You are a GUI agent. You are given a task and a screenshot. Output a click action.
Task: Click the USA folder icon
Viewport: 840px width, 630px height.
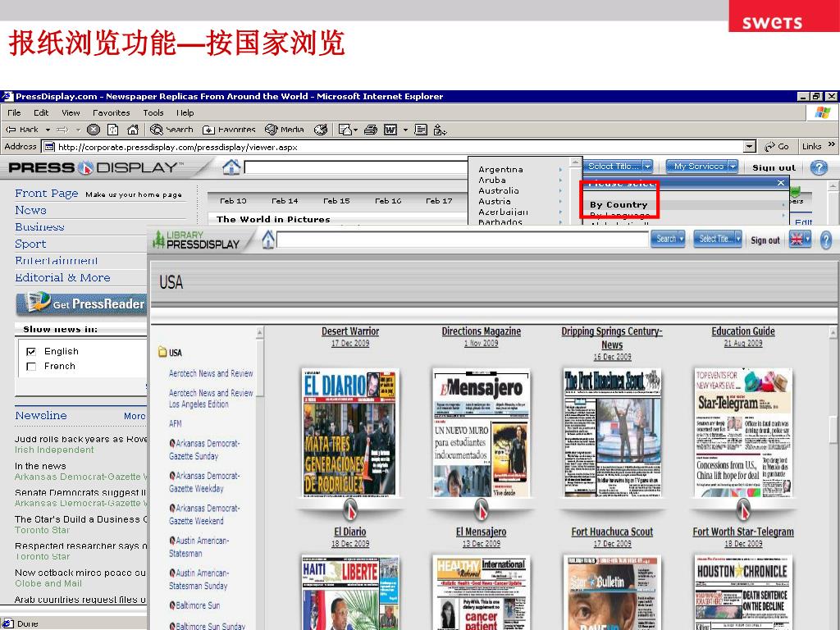pyautogui.click(x=163, y=352)
